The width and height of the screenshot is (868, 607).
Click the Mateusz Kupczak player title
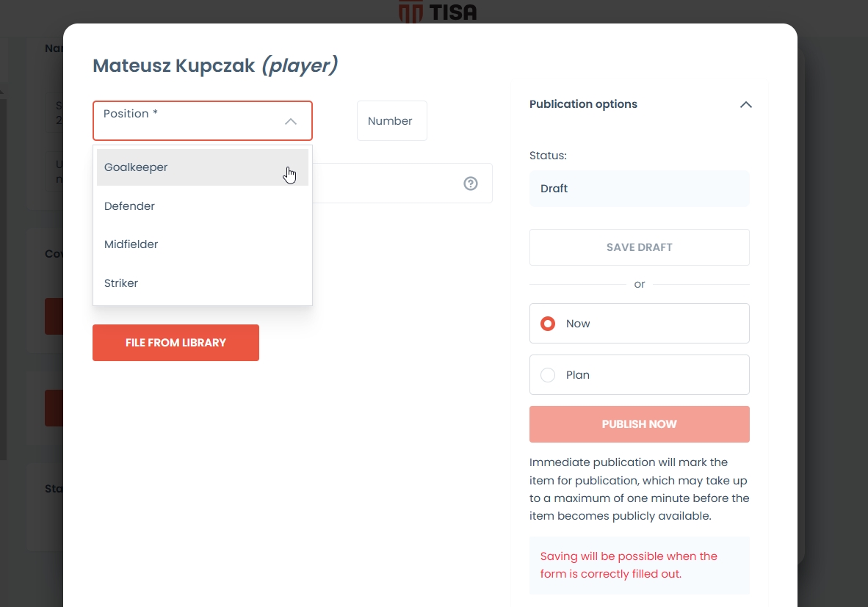(x=214, y=65)
